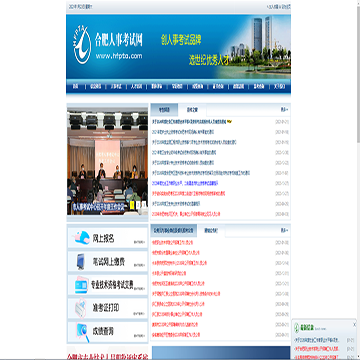Click the green icon in the popup notice
This screenshot has height=360, width=360.
[296, 329]
